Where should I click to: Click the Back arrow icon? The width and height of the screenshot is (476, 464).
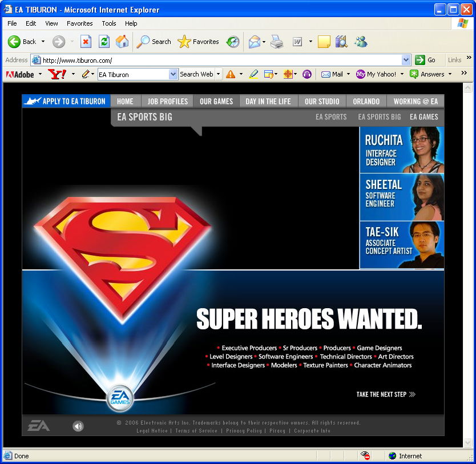coord(14,42)
